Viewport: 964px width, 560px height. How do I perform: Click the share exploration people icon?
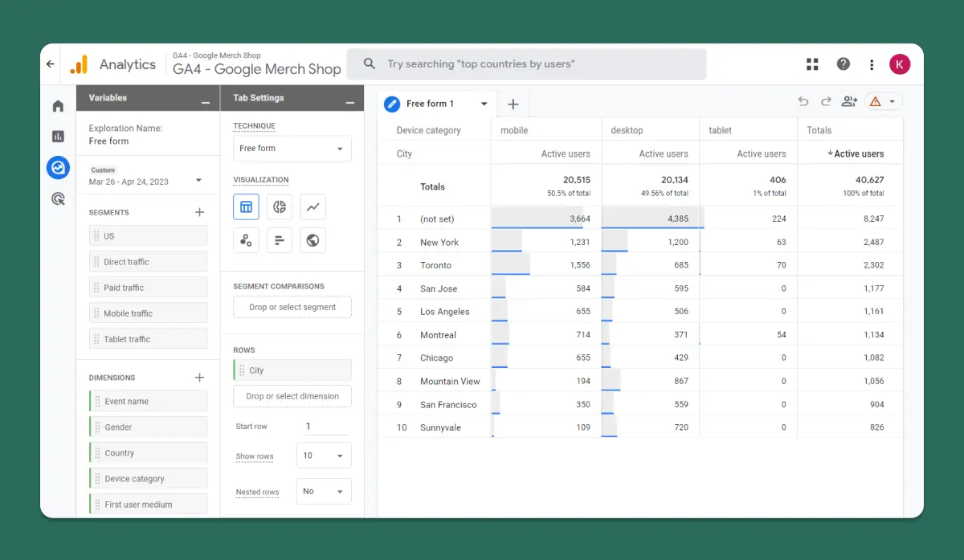pos(849,101)
